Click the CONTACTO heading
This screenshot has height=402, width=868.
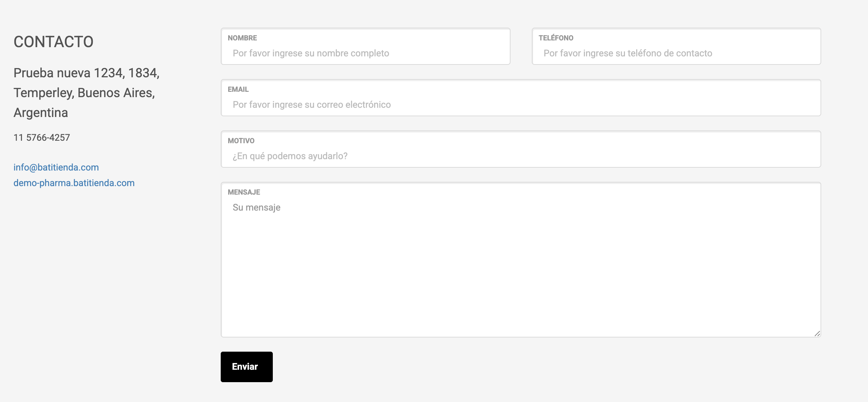click(x=53, y=42)
